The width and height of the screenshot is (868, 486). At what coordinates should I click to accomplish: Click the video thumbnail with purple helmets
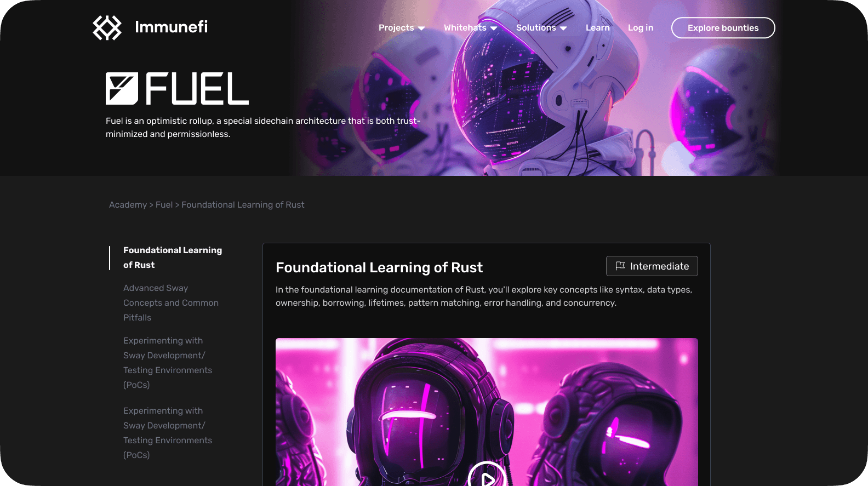(487, 412)
